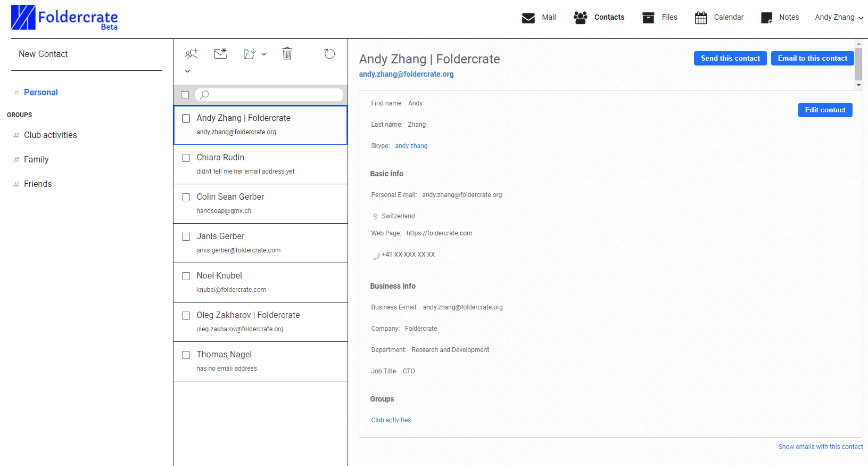
Task: Click the andy zhang Skype link
Action: tap(411, 146)
